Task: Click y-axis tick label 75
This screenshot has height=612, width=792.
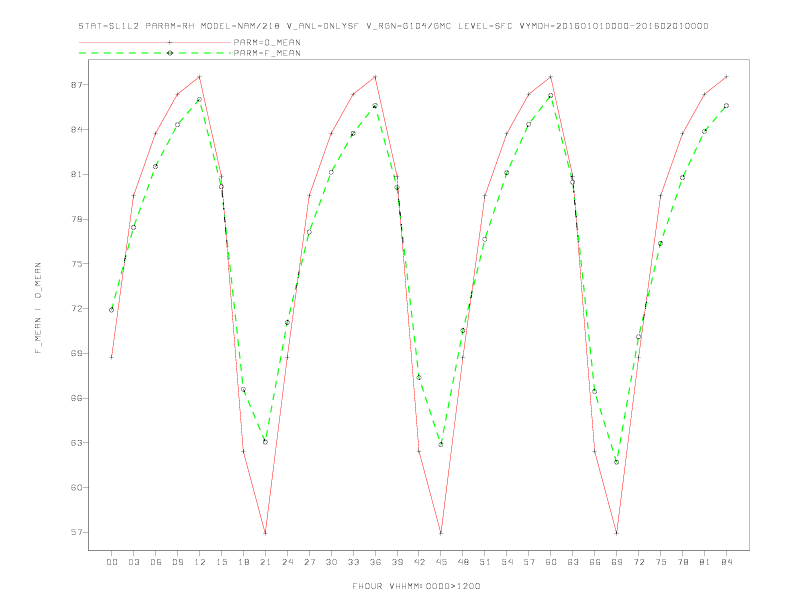Action: click(x=76, y=264)
